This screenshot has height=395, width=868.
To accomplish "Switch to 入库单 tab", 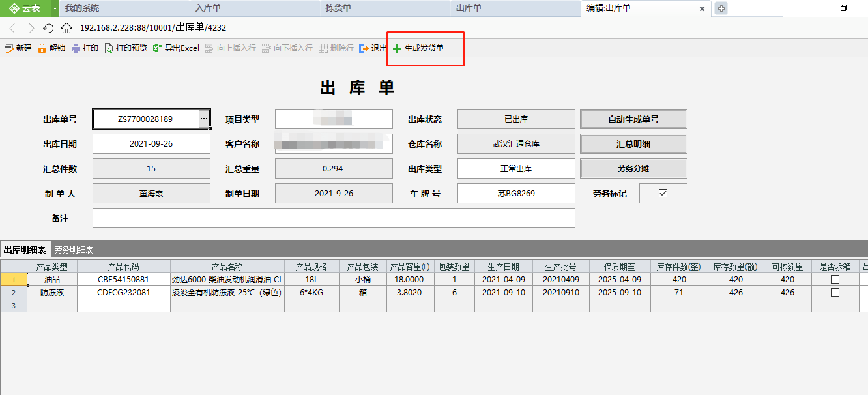I will [x=255, y=8].
